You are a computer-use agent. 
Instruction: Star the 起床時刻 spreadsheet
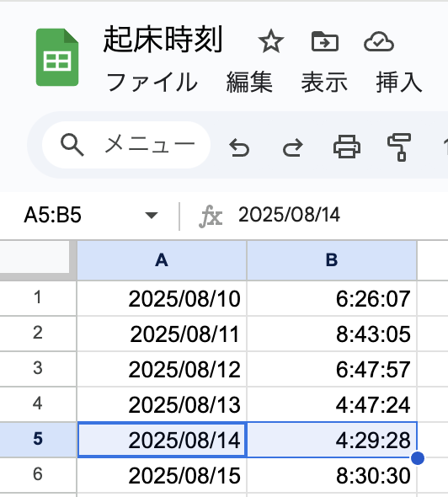[x=271, y=41]
